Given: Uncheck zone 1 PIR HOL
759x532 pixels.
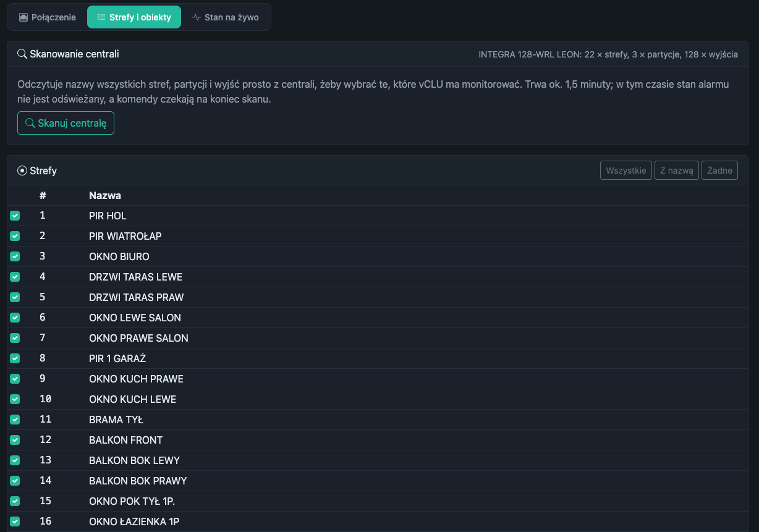Looking at the screenshot, I should (15, 216).
